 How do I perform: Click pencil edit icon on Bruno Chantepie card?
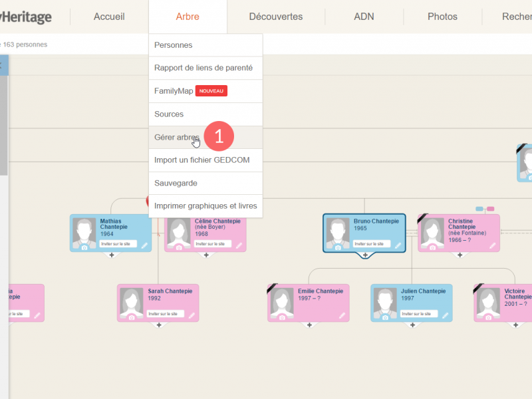coord(398,245)
